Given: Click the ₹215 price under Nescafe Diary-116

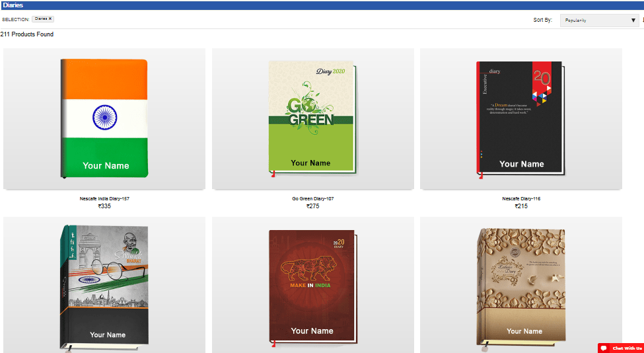Looking at the screenshot, I should (x=521, y=206).
